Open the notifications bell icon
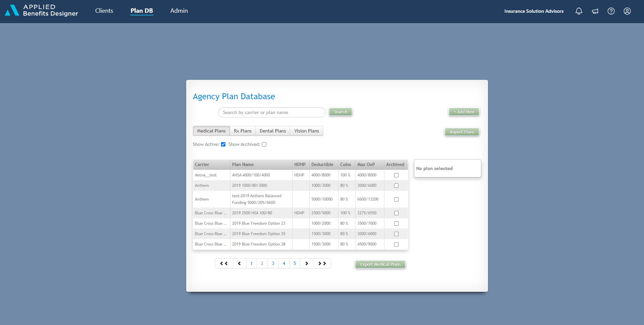This screenshot has height=325, width=644. tap(579, 11)
